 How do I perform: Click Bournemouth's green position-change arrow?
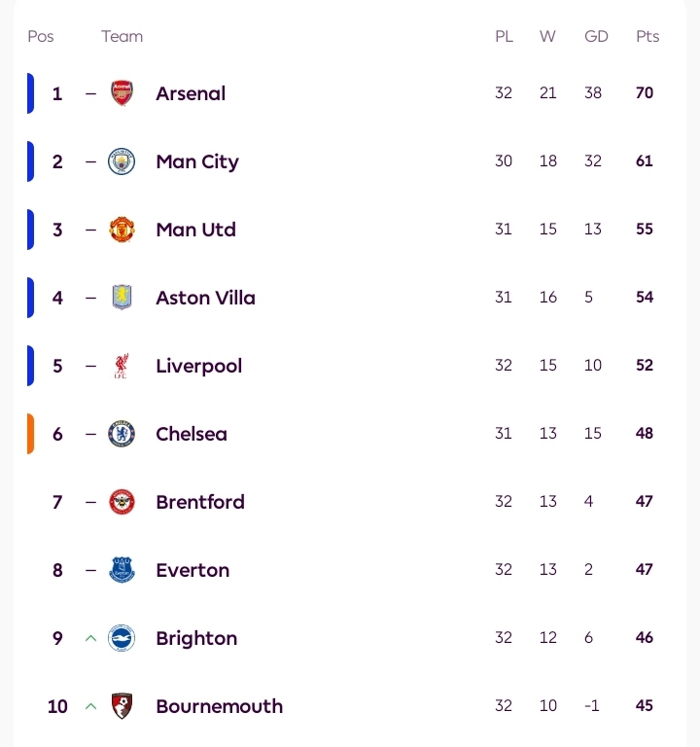(x=90, y=706)
